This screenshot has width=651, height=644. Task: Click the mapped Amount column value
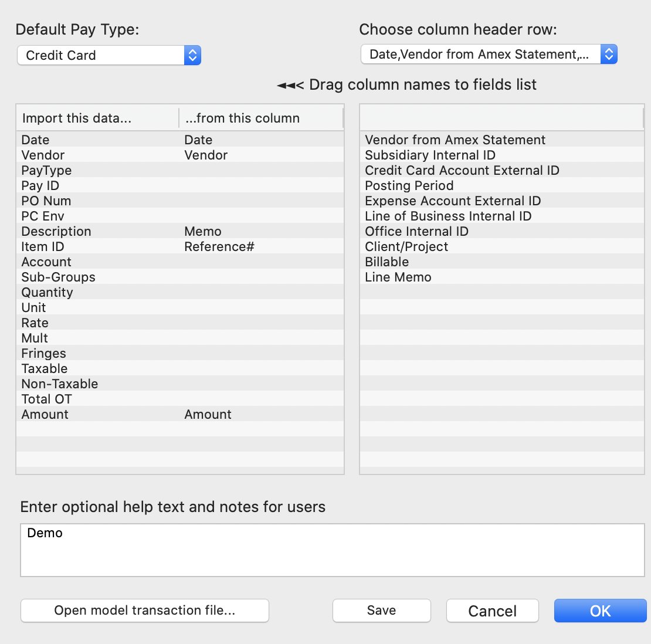tap(208, 415)
